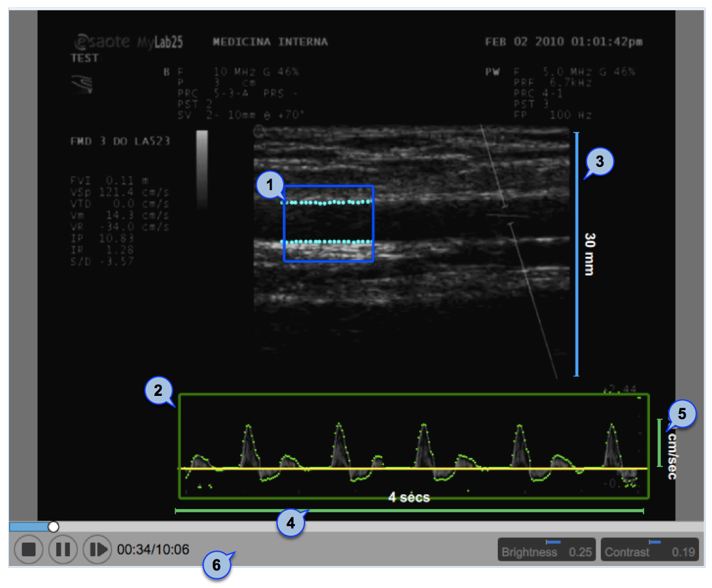Viewport: 712px width, 588px height.
Task: Click the blue 30 mm calibration line
Action: click(x=577, y=254)
